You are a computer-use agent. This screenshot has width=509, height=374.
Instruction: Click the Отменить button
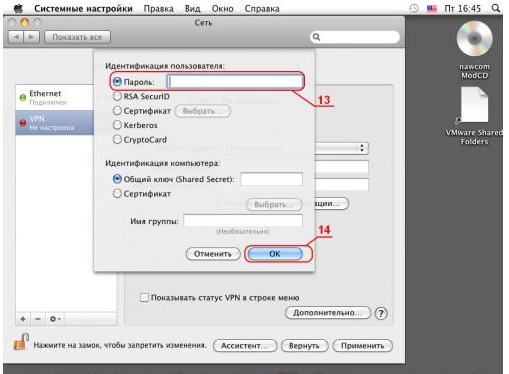click(213, 254)
